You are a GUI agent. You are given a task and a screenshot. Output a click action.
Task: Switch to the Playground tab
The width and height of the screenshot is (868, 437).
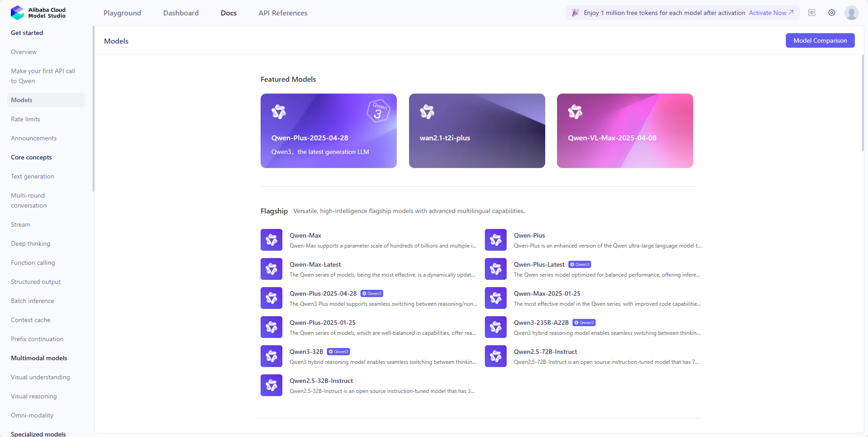tap(122, 13)
